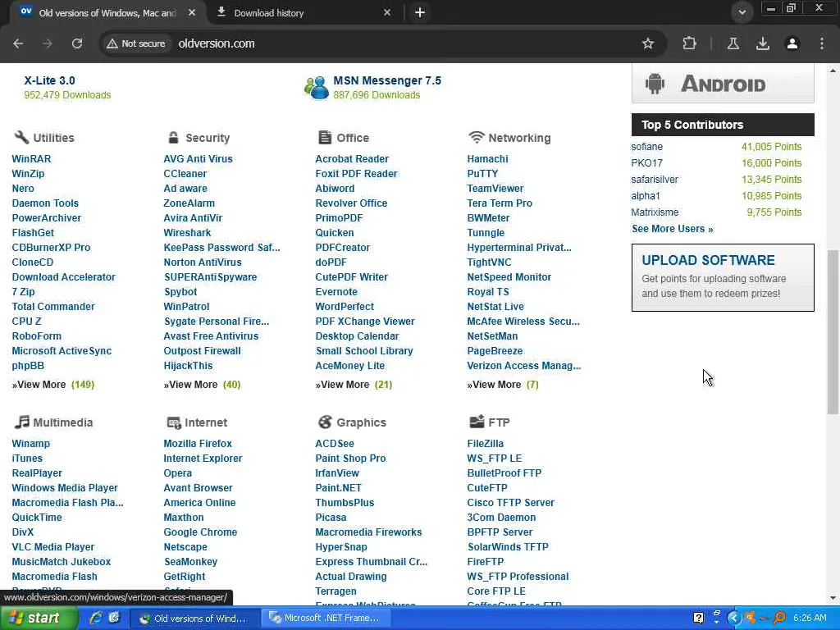Open the extensions puzzle icon
This screenshot has height=630, width=840.
[689, 43]
